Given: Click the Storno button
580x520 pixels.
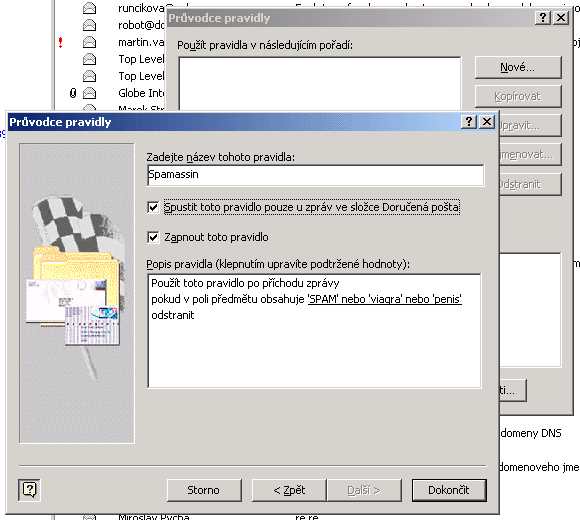Looking at the screenshot, I should tap(204, 490).
